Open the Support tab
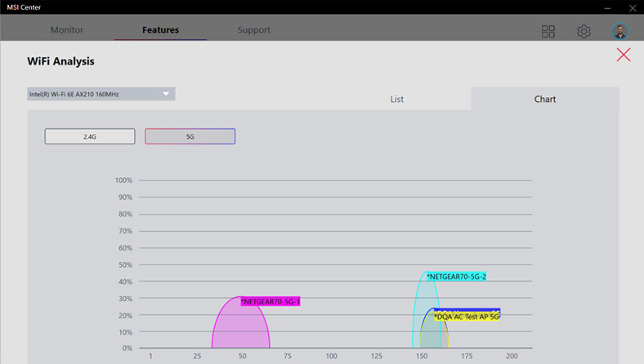Viewport: 644px width, 364px height. pos(253,30)
